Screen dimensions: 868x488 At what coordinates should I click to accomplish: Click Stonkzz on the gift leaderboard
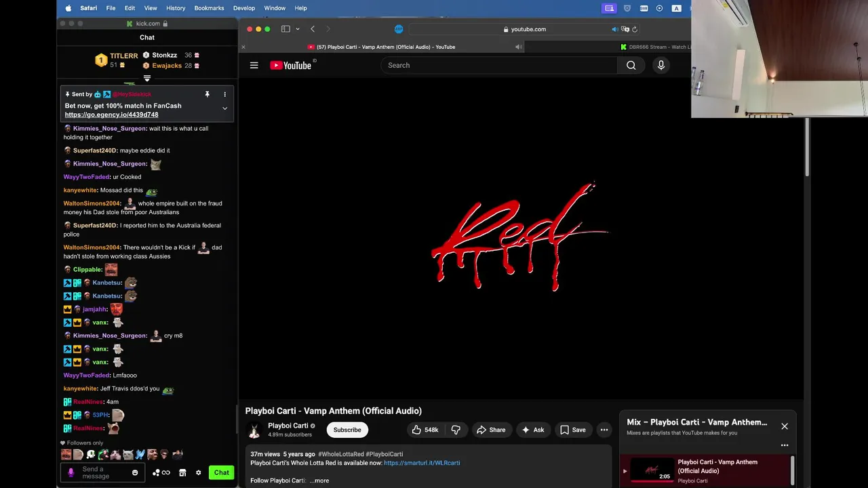click(x=165, y=55)
